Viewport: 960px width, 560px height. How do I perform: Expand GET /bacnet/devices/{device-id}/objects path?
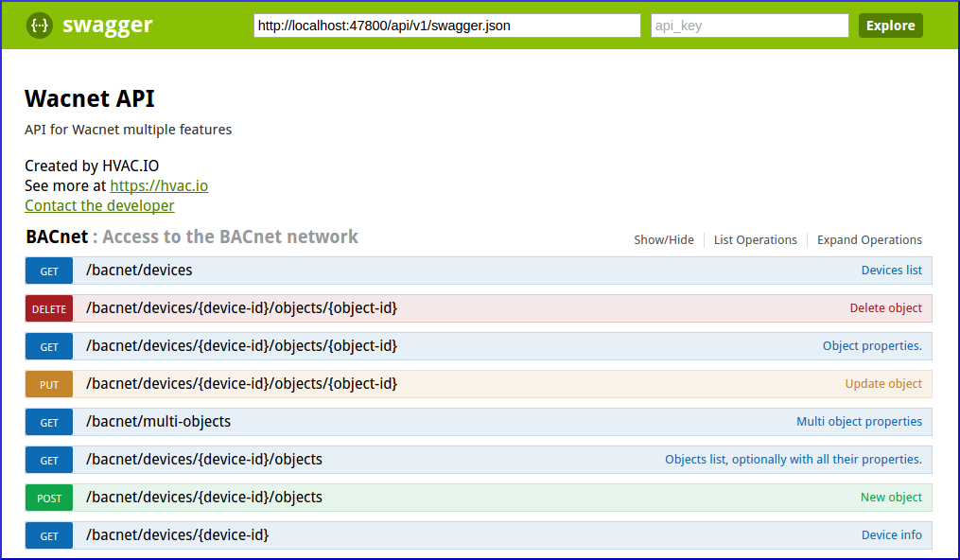click(x=204, y=460)
